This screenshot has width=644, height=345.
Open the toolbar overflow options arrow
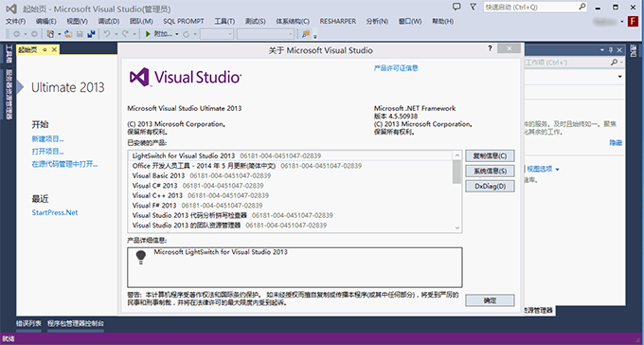coord(315,37)
